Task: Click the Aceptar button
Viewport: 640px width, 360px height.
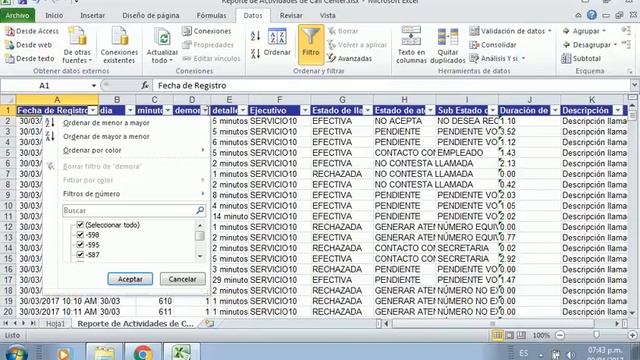Action: pyautogui.click(x=130, y=279)
